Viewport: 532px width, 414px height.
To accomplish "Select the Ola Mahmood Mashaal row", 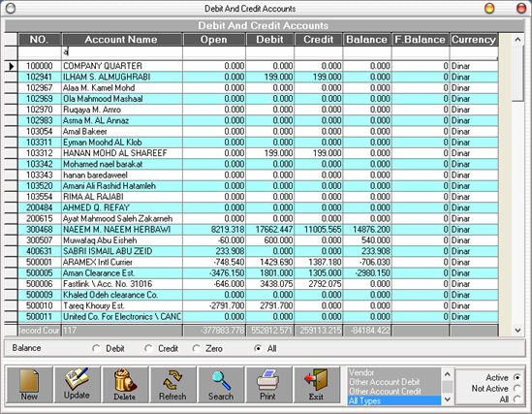I will click(x=258, y=99).
